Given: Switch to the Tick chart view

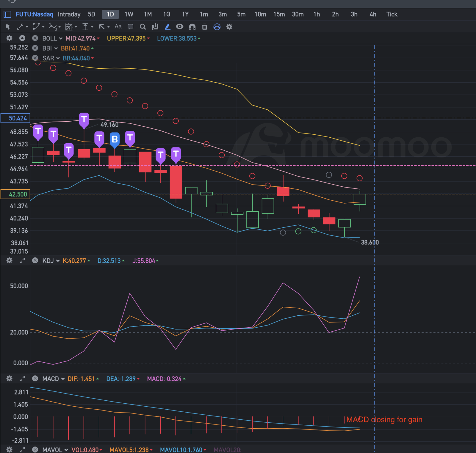Looking at the screenshot, I should (x=392, y=14).
